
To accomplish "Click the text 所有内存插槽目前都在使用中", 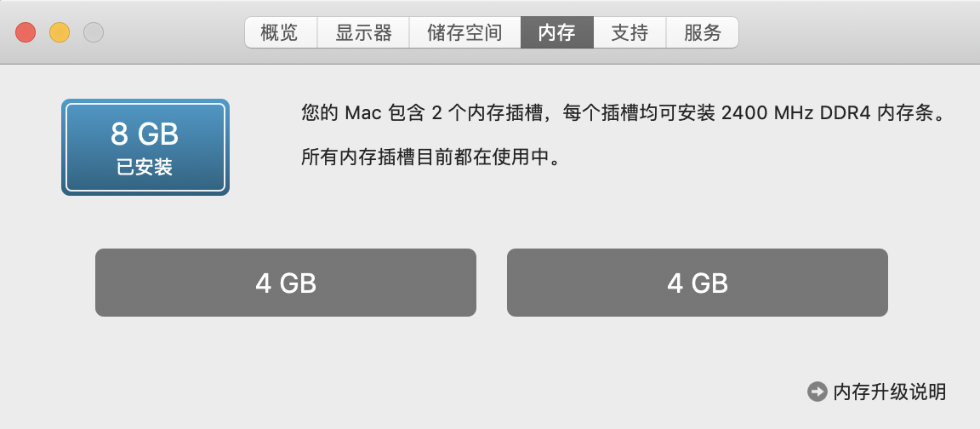I will pyautogui.click(x=430, y=157).
